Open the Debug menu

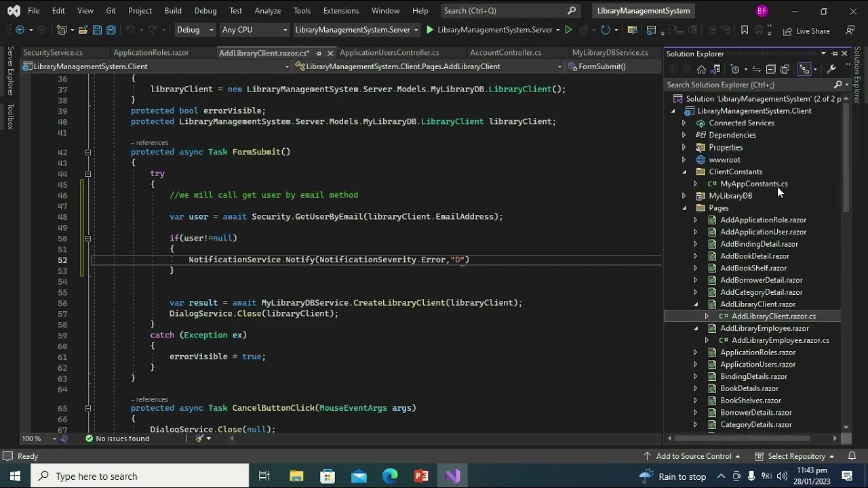[x=205, y=11]
